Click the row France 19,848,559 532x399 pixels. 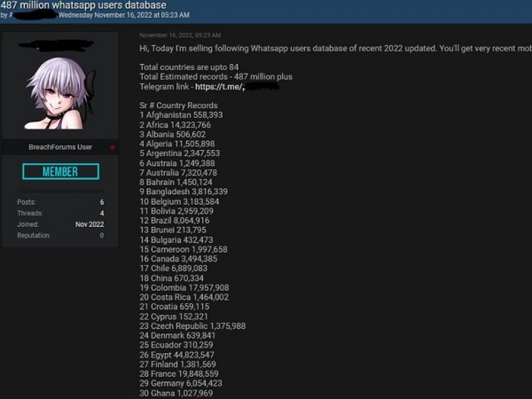pyautogui.click(x=179, y=374)
